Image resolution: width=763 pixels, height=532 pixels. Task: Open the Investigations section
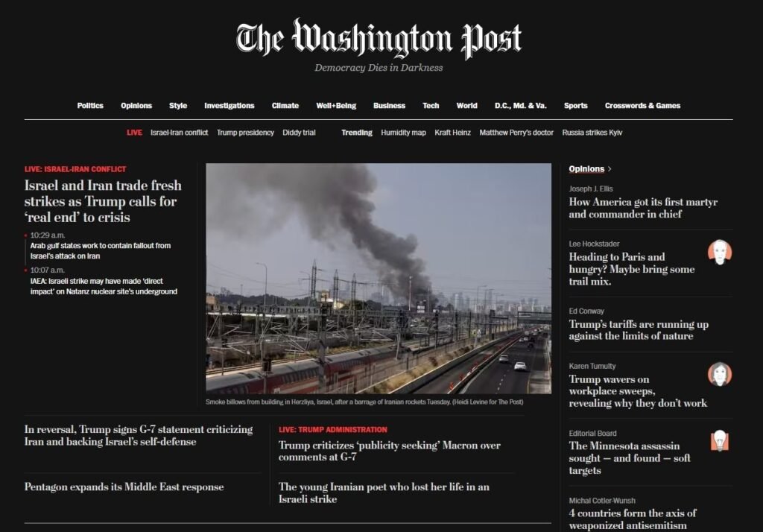229,106
